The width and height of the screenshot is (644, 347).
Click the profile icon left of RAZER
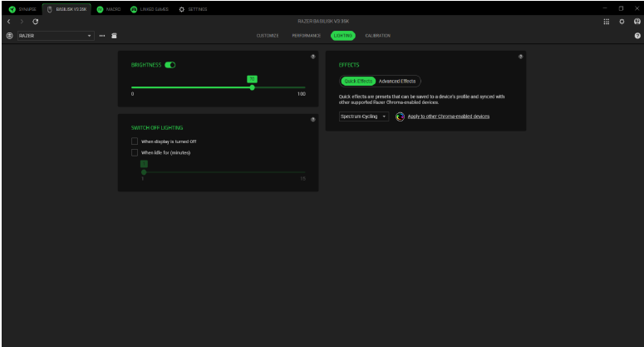(9, 36)
